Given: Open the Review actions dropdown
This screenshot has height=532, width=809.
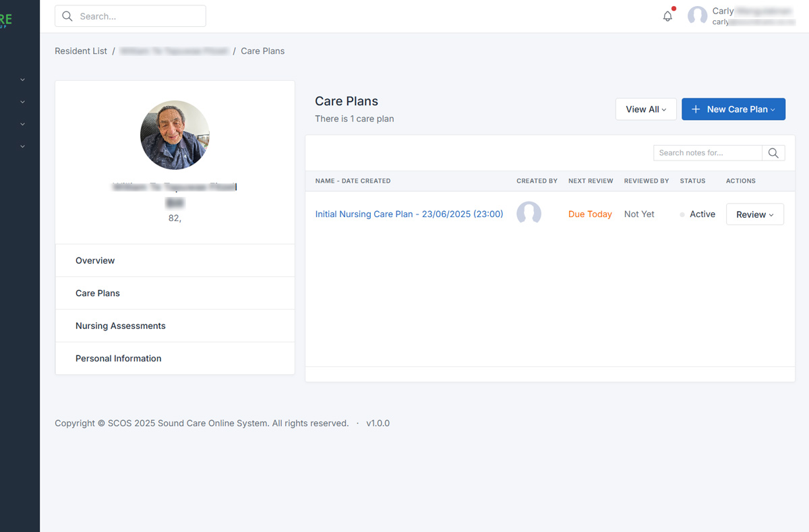Looking at the screenshot, I should click(754, 214).
